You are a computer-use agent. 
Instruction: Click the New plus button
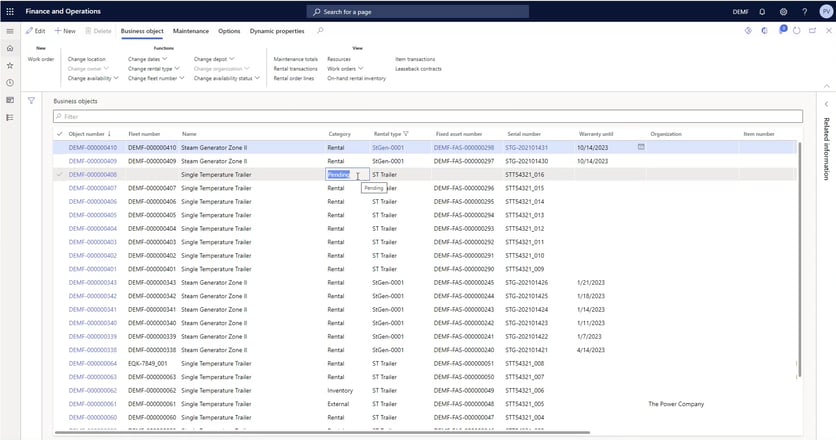tap(65, 31)
